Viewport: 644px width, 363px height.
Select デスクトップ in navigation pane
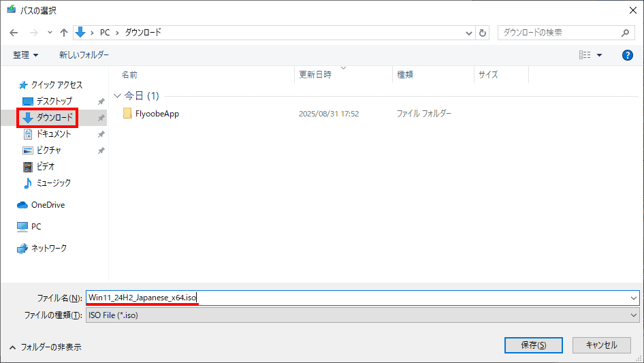[48, 101]
